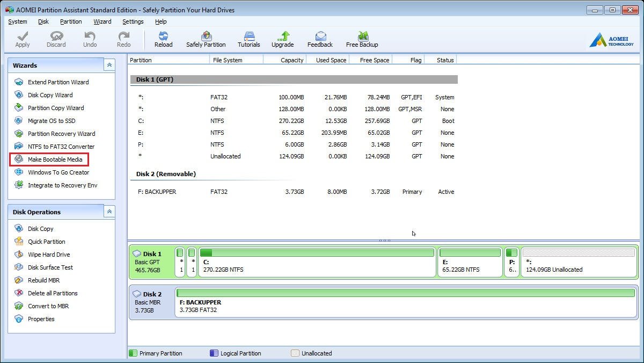Open the Settings menu
This screenshot has height=363, width=644.
[x=133, y=21]
